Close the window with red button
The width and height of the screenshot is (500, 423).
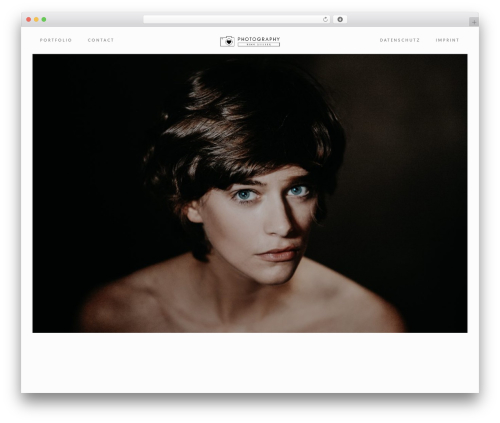pos(29,20)
